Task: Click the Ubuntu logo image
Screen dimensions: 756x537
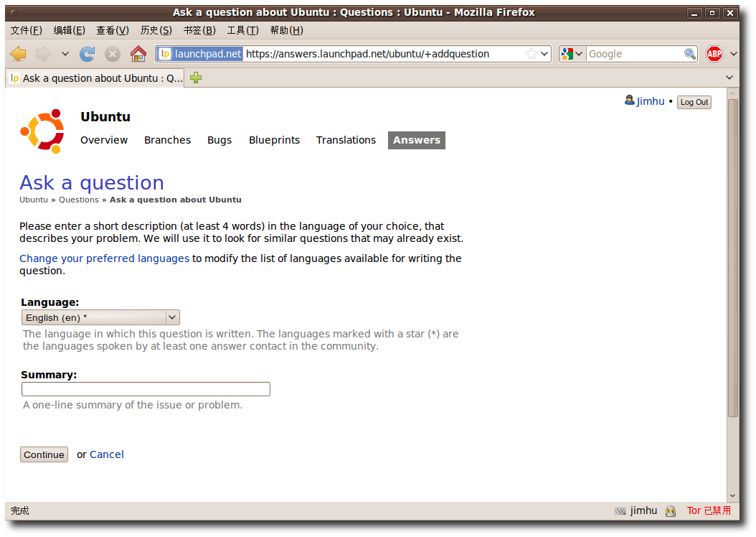Action: click(42, 131)
